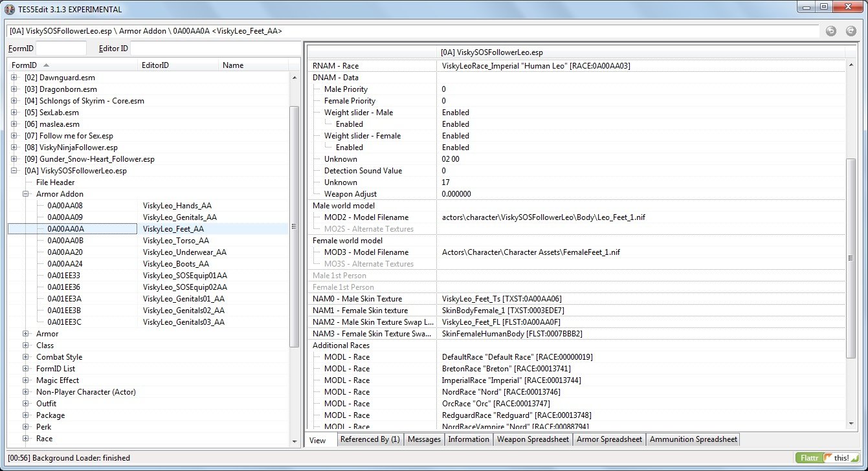This screenshot has height=471, width=868.
Task: Click the record view vertical scrollbar thumb
Action: click(x=851, y=257)
